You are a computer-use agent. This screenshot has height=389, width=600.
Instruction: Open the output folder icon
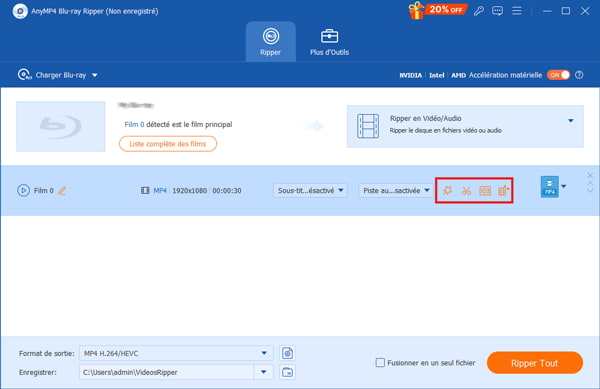click(287, 372)
